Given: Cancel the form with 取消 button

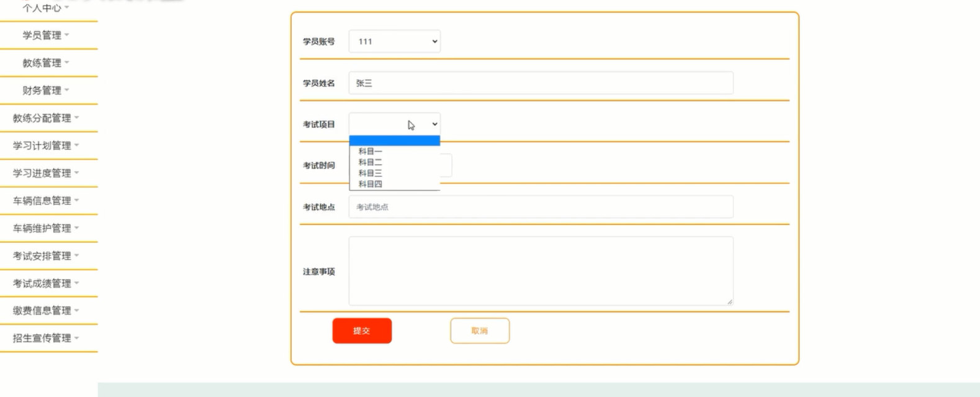Looking at the screenshot, I should tap(480, 331).
